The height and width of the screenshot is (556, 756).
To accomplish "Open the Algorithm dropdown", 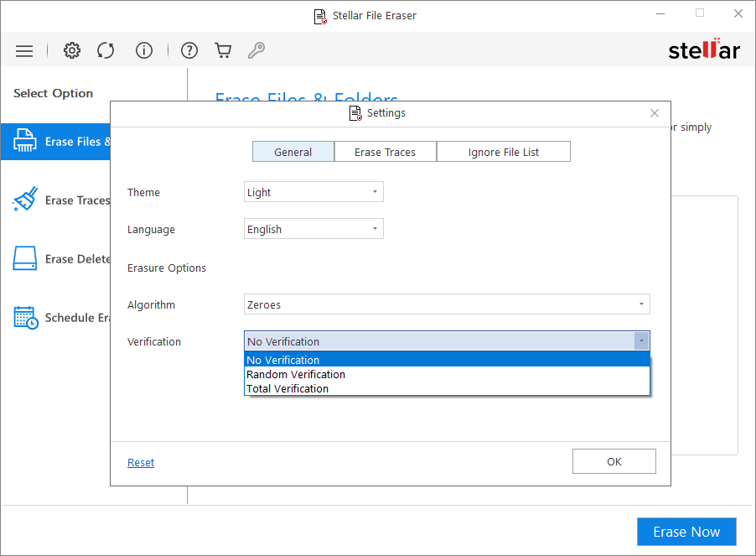I will click(447, 304).
